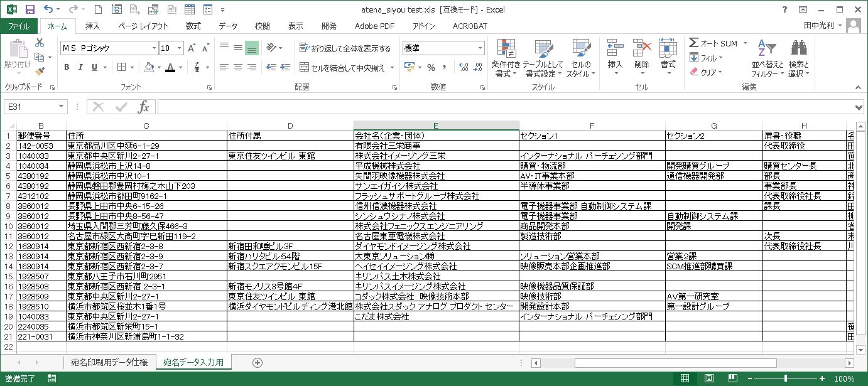Open the ファイル menu
This screenshot has width=868, height=386.
[x=18, y=26]
